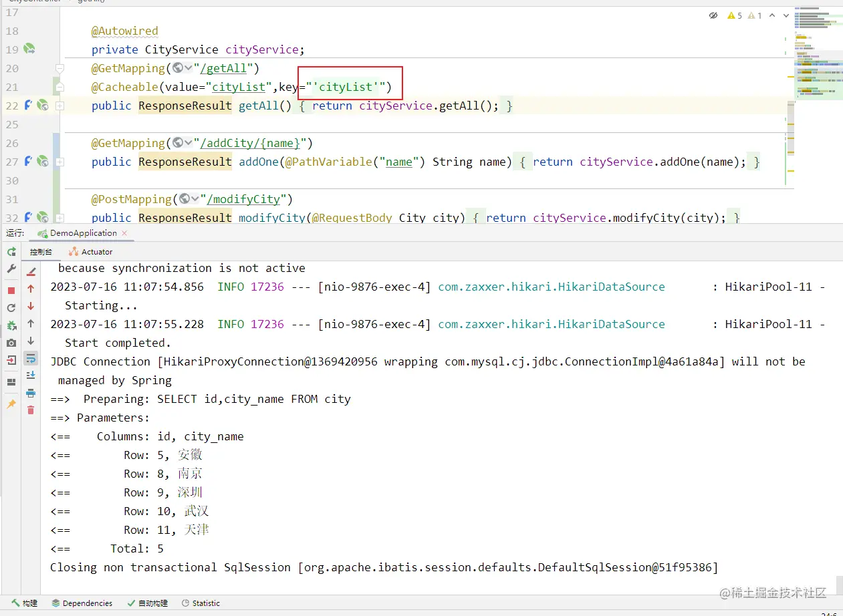The height and width of the screenshot is (616, 843).
Task: Click the @Autowired annotation on line 18
Action: [x=125, y=31]
